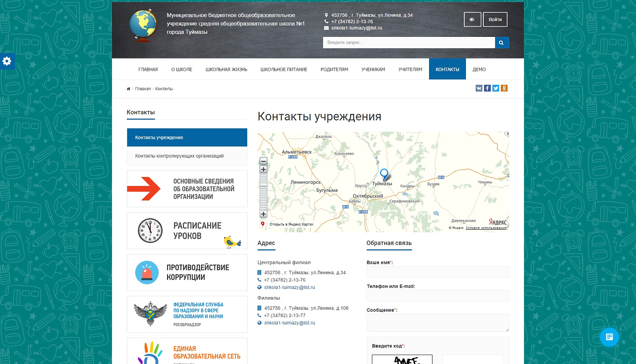Screen dimensions: 636x364
Task: Share the page via Facebook icon
Action: [487, 88]
